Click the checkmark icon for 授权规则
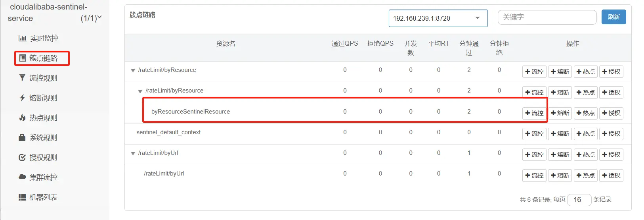 coord(23,157)
